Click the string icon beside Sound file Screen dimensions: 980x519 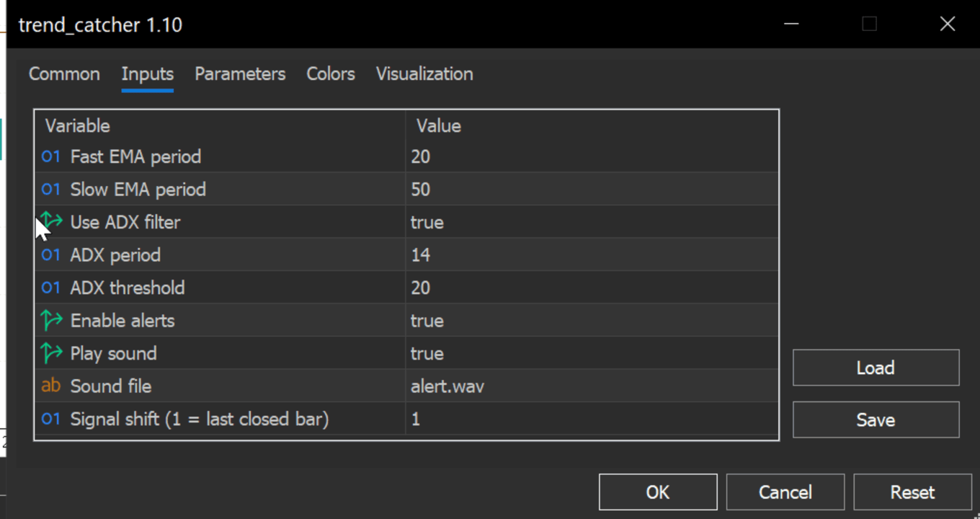pos(51,386)
